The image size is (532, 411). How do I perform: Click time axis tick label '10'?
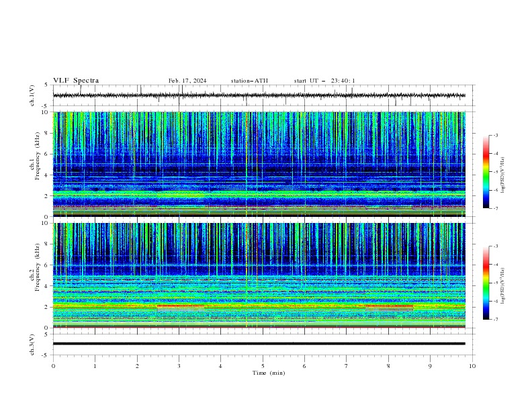472,366
